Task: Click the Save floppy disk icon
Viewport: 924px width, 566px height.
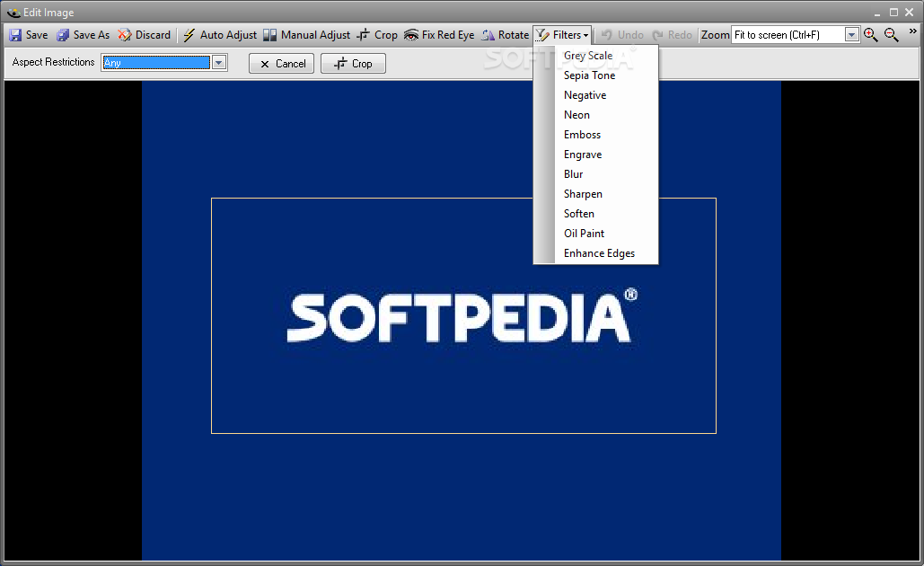Action: click(x=15, y=35)
